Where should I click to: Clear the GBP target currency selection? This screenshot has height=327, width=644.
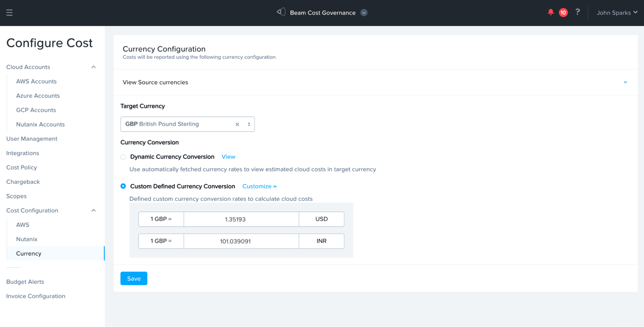point(237,124)
